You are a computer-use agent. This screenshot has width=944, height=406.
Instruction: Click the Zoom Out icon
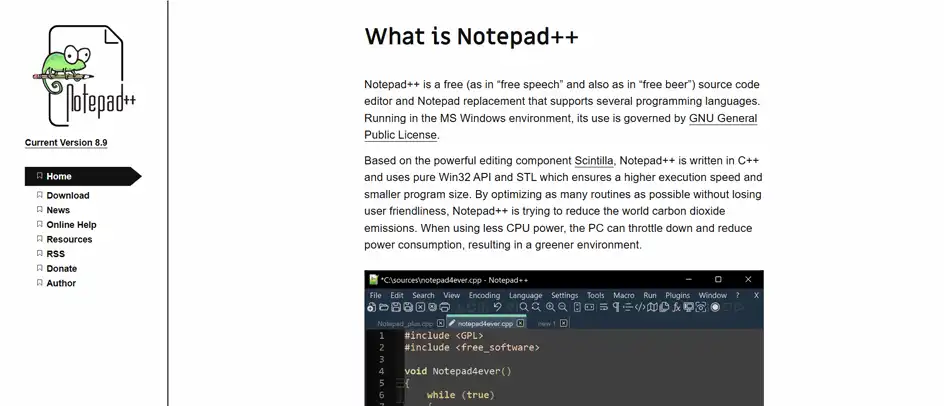point(562,307)
